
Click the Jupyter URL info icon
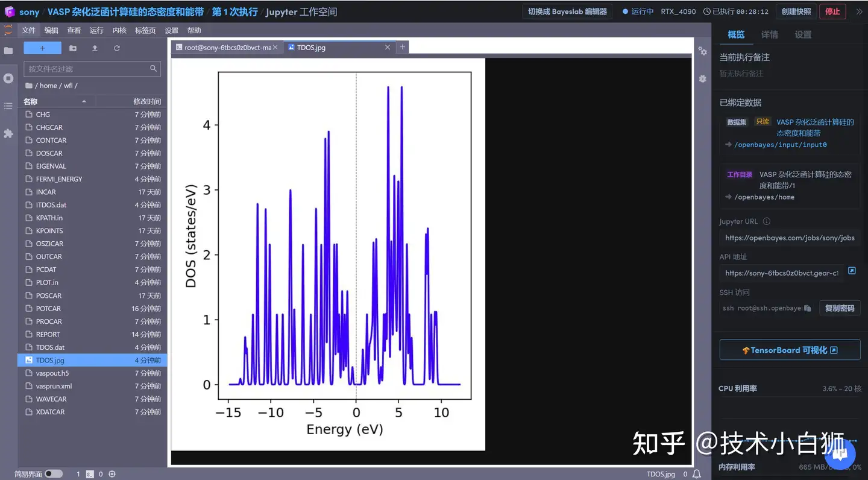(x=766, y=221)
